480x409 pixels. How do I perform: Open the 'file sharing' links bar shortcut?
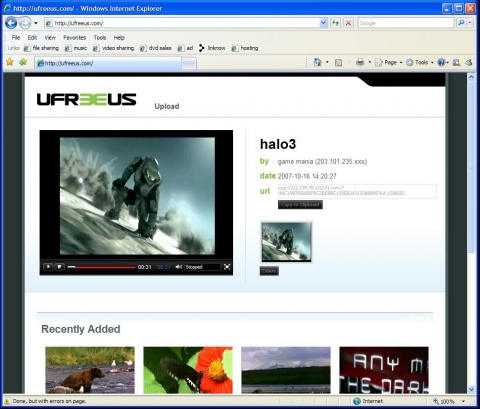coord(41,48)
